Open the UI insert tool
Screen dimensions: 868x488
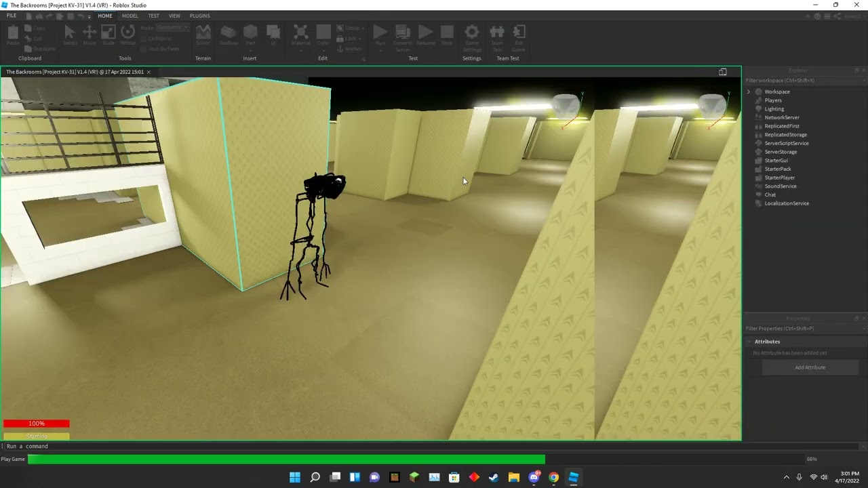(x=273, y=35)
